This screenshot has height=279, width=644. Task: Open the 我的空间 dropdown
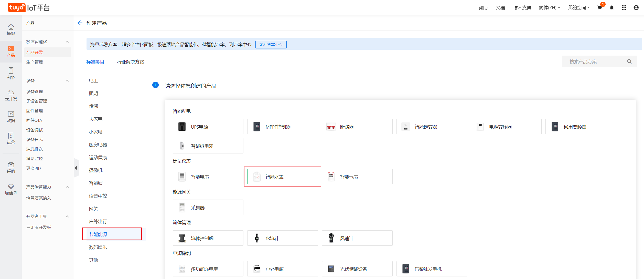[578, 8]
